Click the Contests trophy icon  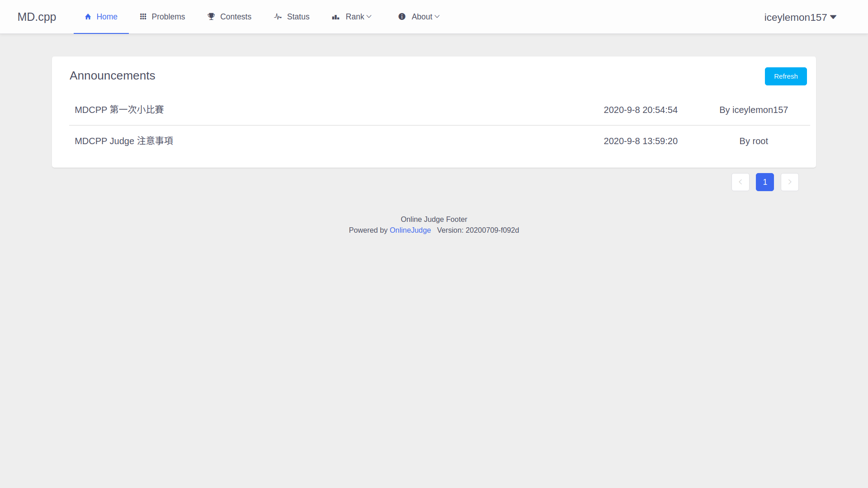(211, 17)
